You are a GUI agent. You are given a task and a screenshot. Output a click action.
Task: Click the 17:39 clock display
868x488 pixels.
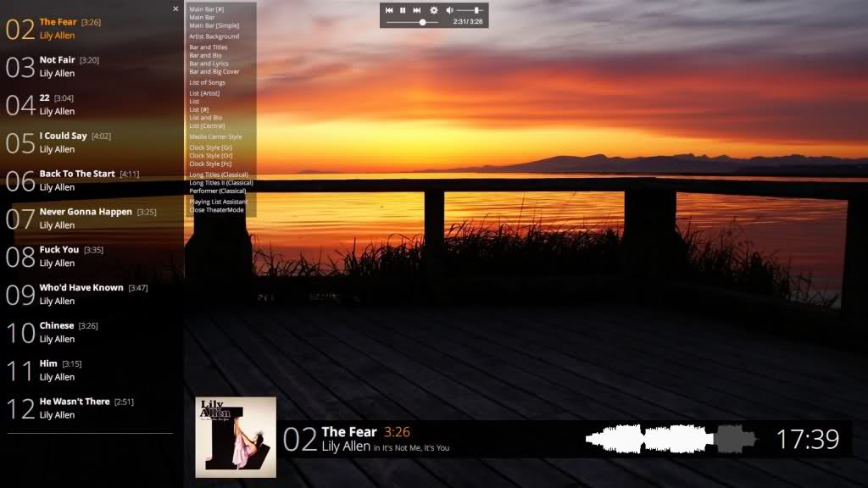pos(808,440)
